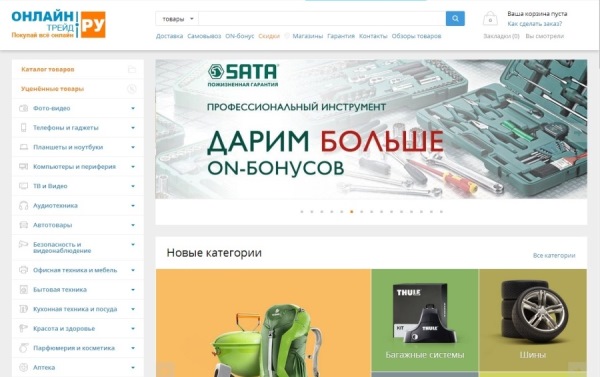Open the shopping cart icon

click(490, 18)
